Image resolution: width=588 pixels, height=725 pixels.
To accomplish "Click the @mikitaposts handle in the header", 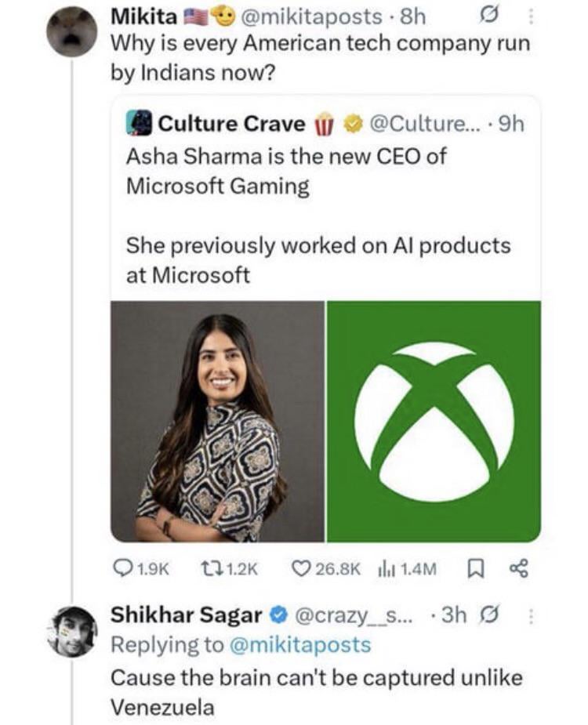I will [x=301, y=16].
